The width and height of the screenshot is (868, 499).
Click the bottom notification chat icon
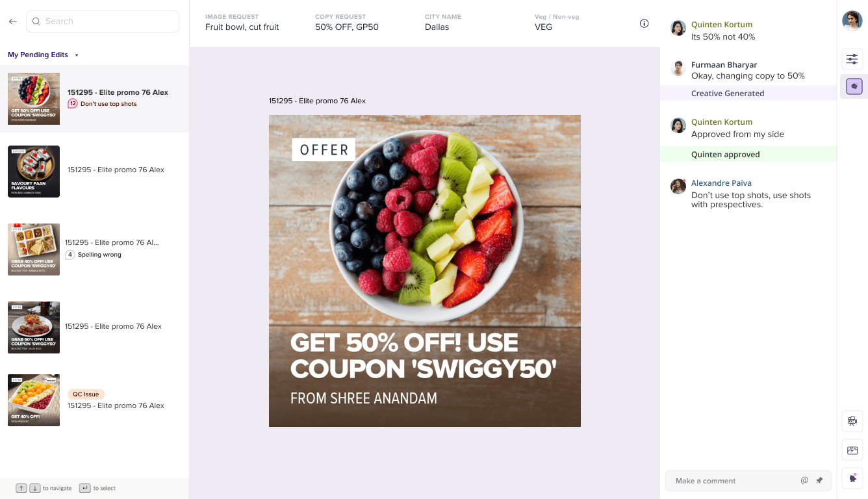[852, 478]
